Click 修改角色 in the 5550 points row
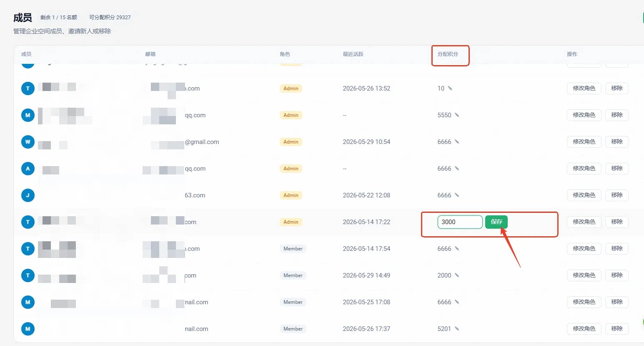The height and width of the screenshot is (346, 644). [584, 115]
